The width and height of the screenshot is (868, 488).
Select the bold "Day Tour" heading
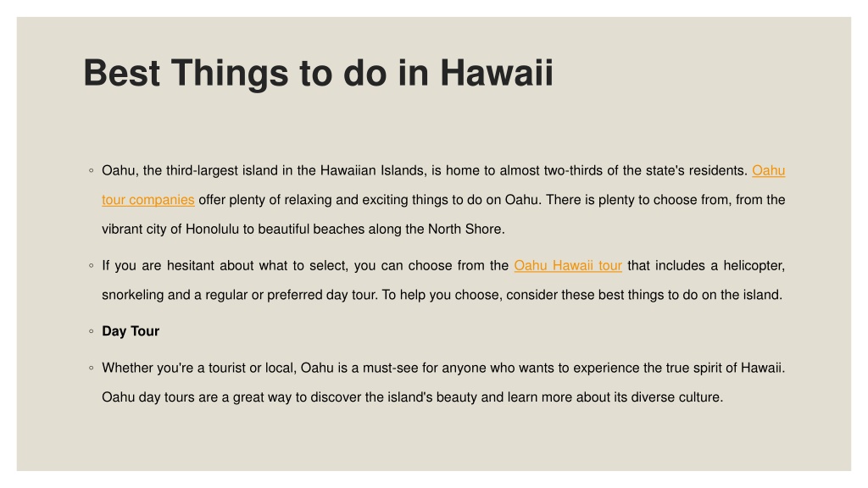click(131, 331)
